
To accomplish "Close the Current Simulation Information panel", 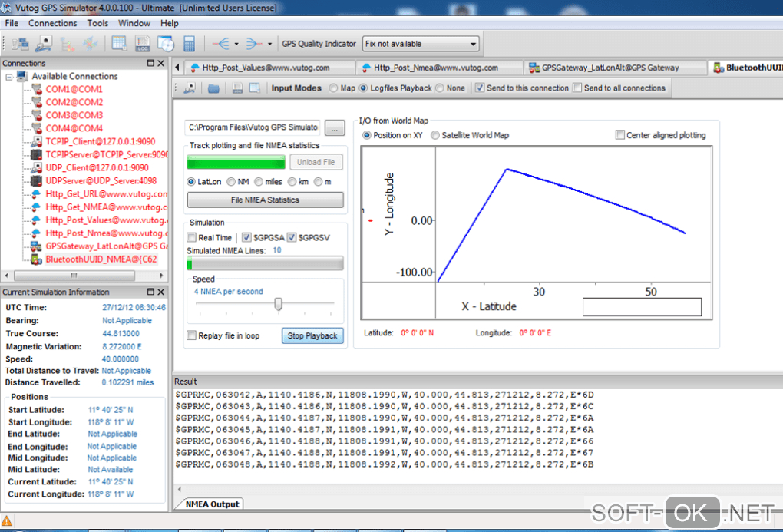I will (160, 292).
